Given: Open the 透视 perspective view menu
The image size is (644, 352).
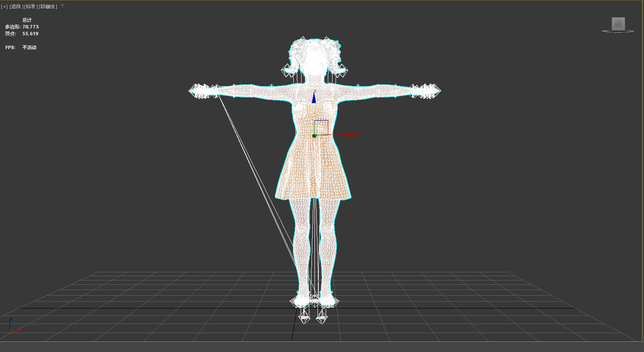Looking at the screenshot, I should (x=16, y=6).
